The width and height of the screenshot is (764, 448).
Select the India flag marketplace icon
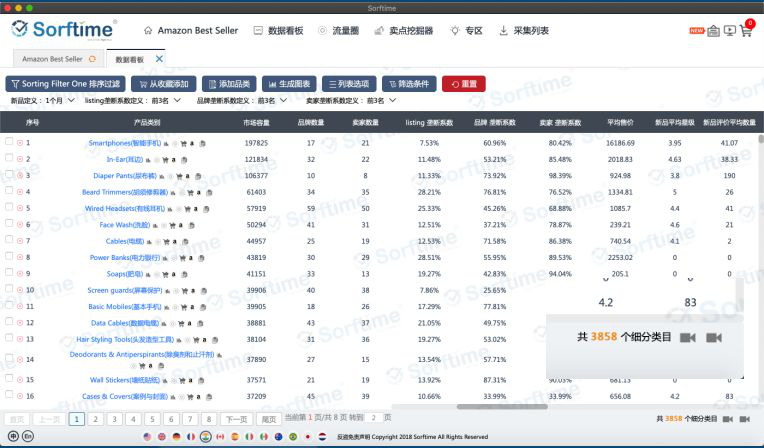coord(206,436)
